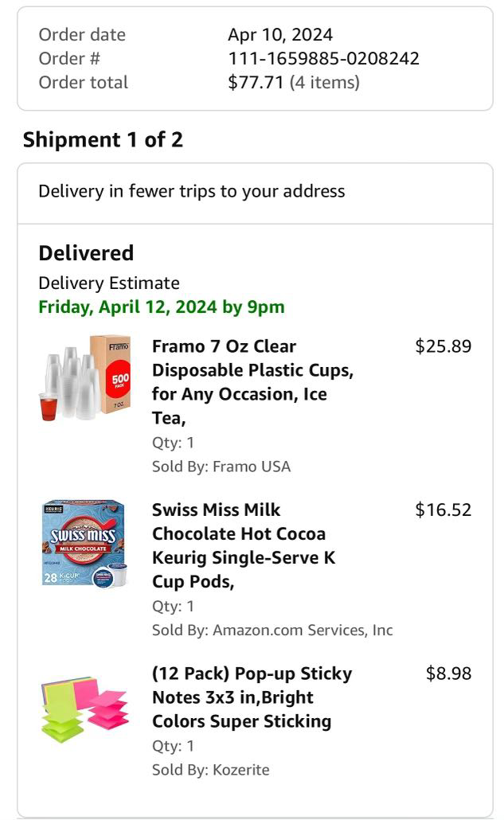Click the Shipment 1 of 2 heading
The height and width of the screenshot is (820, 504).
(103, 139)
